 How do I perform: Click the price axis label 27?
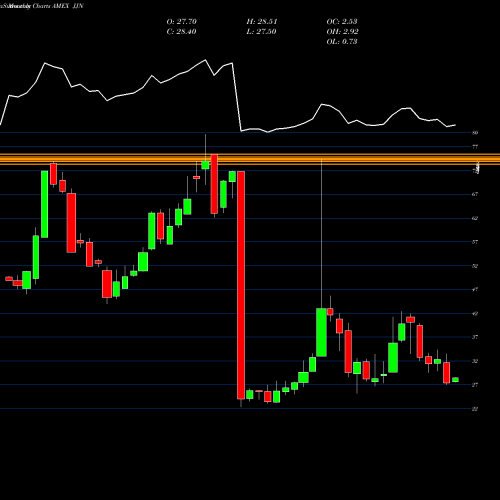(475, 385)
